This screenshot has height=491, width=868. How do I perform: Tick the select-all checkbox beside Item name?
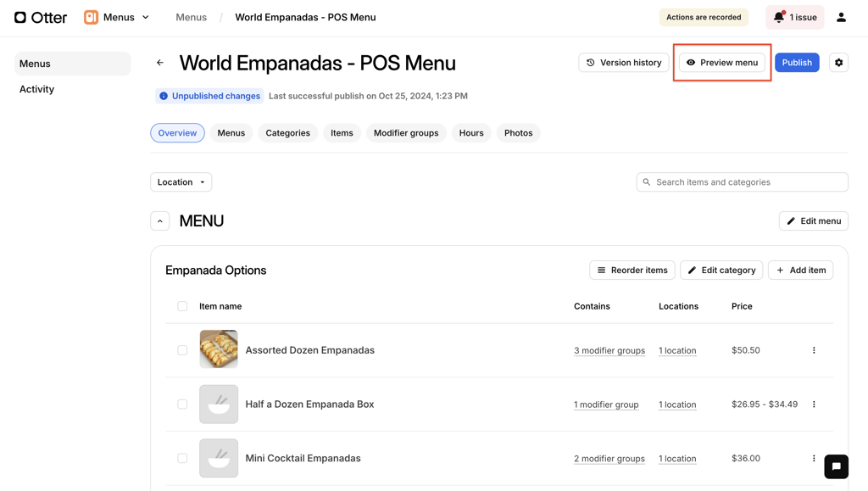tap(182, 306)
